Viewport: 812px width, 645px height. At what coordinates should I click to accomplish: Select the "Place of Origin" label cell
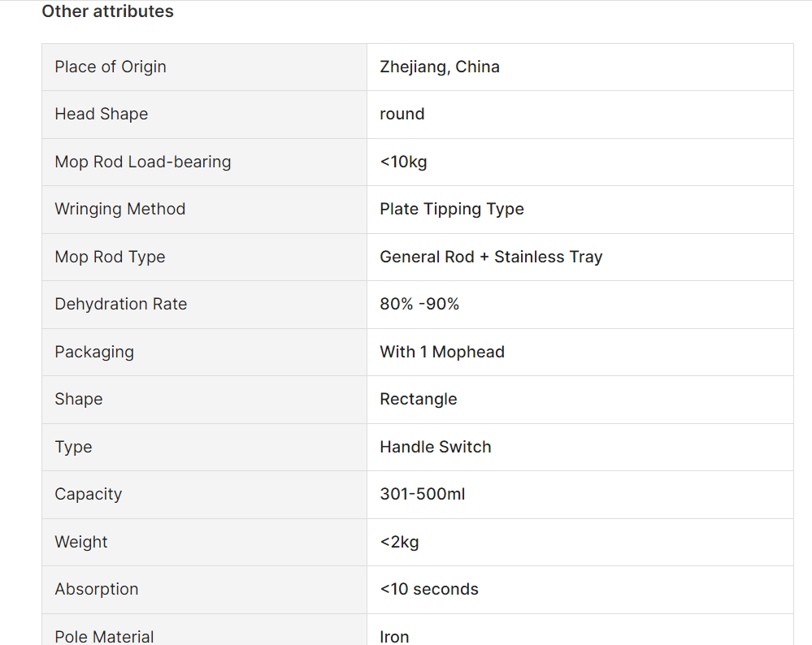(111, 67)
